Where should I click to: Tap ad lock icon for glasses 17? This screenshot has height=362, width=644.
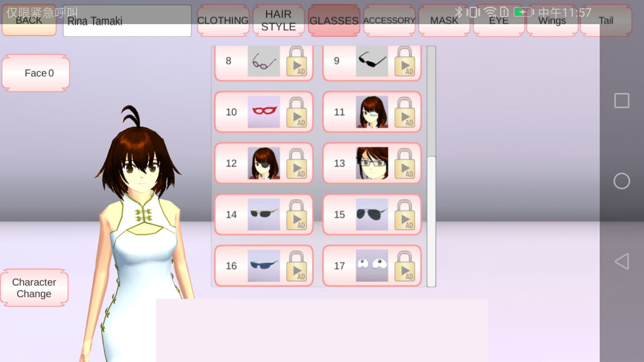(x=405, y=266)
